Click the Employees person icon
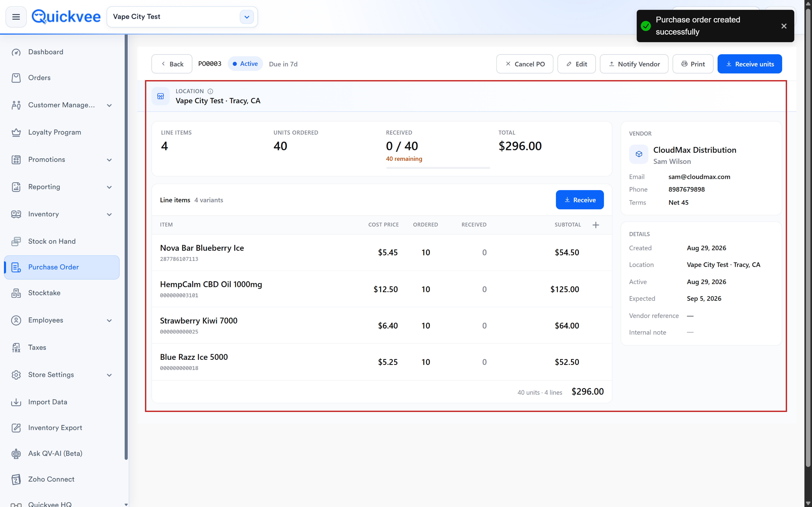The image size is (812, 507). [x=16, y=320]
